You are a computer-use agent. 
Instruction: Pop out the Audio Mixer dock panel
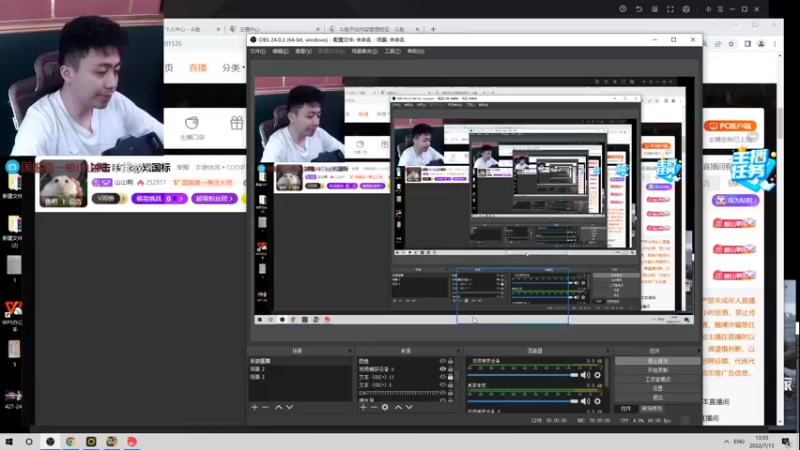pyautogui.click(x=608, y=351)
